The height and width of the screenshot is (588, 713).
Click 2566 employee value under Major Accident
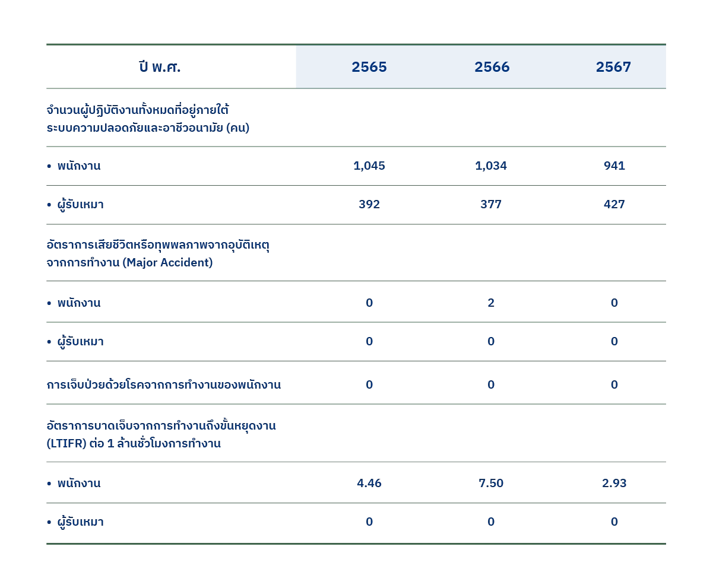492,303
